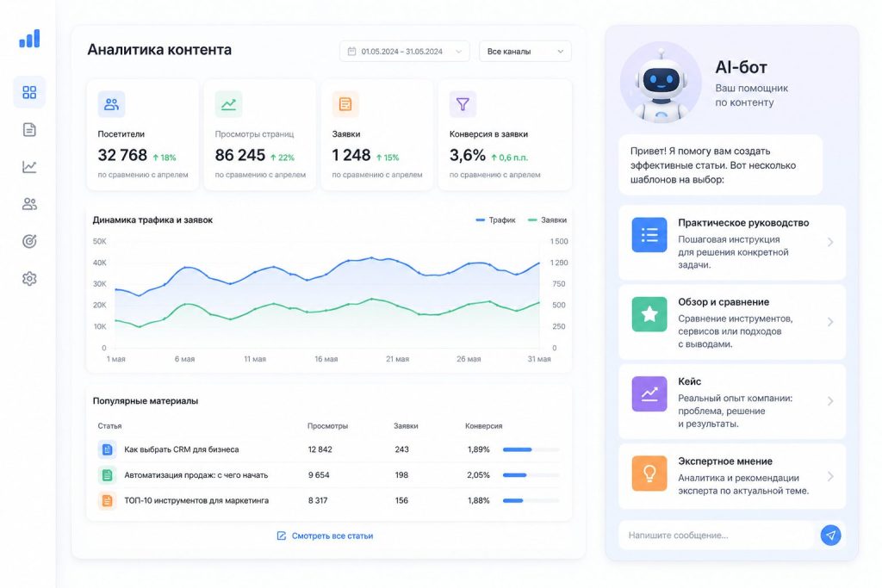Open the documents sidebar icon
882x588 pixels.
[x=29, y=130]
